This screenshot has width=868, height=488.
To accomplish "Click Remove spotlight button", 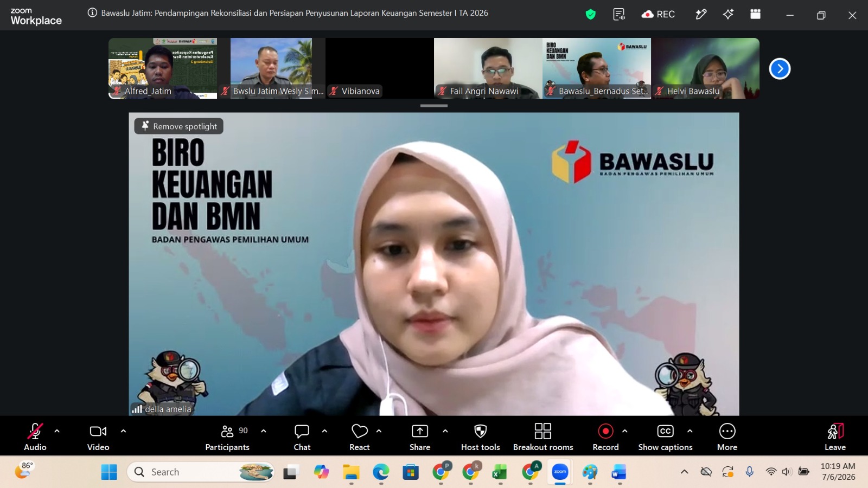I will point(179,126).
